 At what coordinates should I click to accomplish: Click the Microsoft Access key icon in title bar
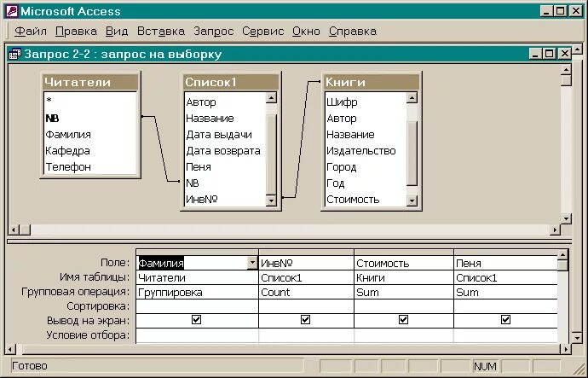coord(12,11)
